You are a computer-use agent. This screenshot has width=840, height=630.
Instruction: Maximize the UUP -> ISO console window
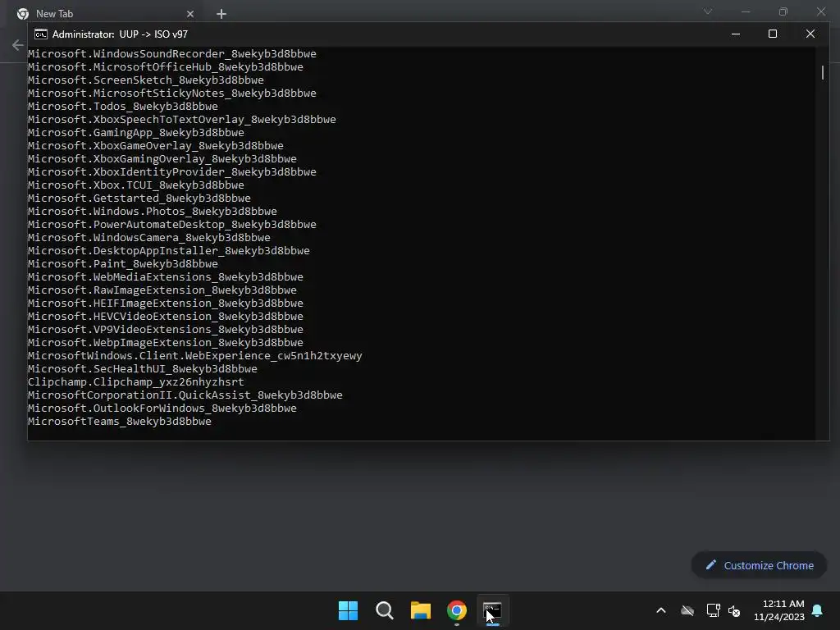[x=773, y=34]
